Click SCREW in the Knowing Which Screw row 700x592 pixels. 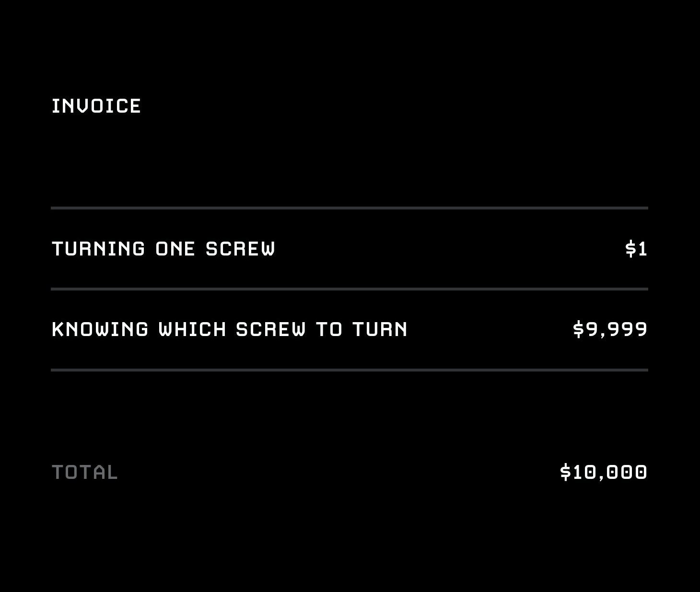coord(270,329)
